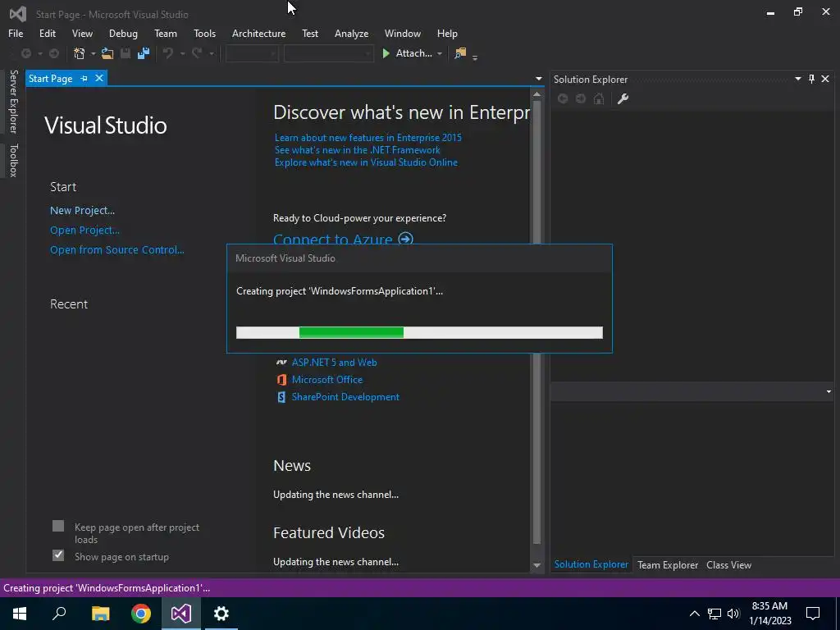
Task: Open the Architecture menu
Action: click(258, 33)
